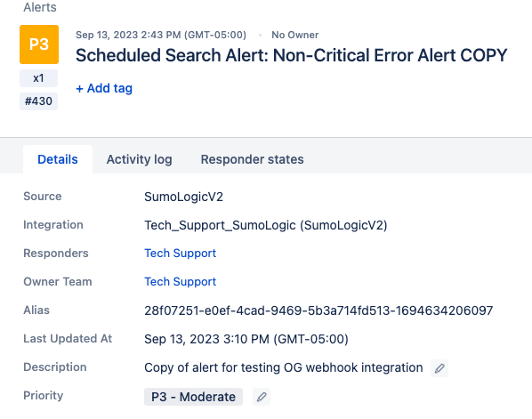Open the Responder states tab
Screen dimensions: 532x419
[x=252, y=159]
